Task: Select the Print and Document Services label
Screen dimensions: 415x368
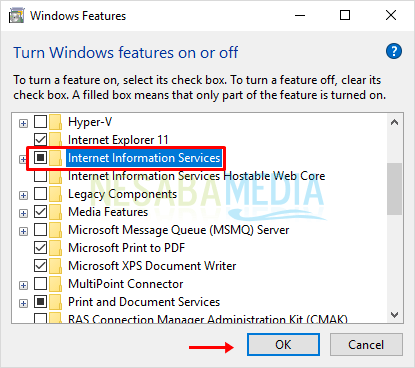Action: (144, 302)
